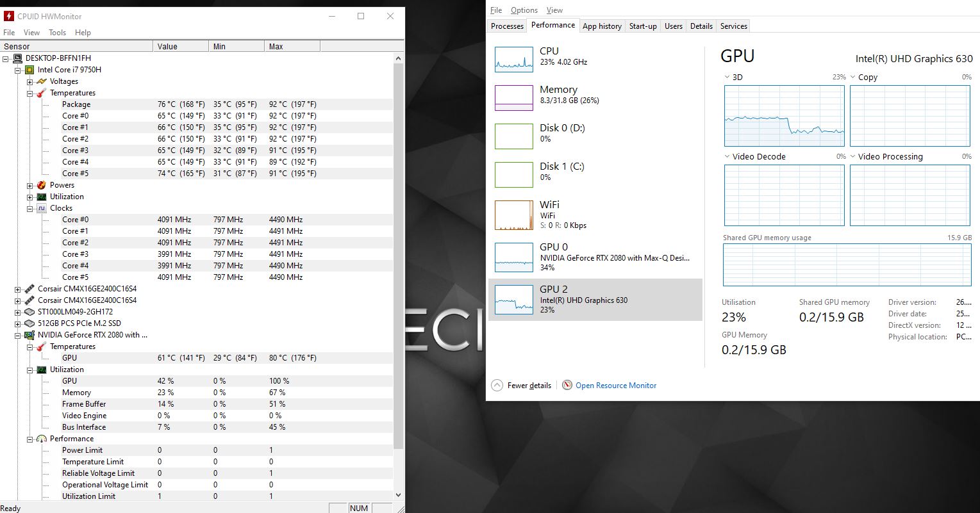Switch to the Start-up tab
Viewport: 980px width, 513px height.
(643, 26)
